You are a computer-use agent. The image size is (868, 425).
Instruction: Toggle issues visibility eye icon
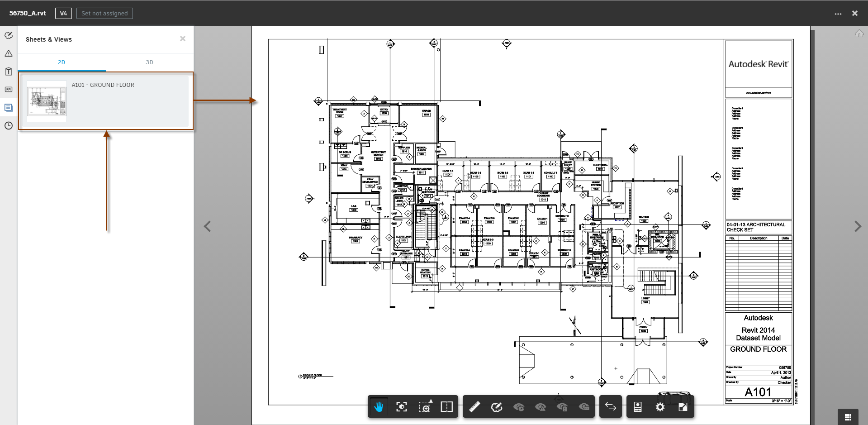click(541, 406)
